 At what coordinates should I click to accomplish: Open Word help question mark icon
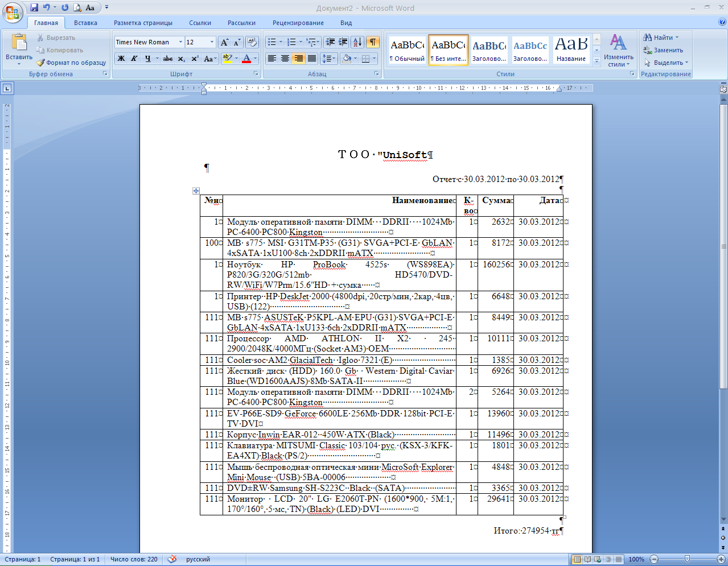722,22
